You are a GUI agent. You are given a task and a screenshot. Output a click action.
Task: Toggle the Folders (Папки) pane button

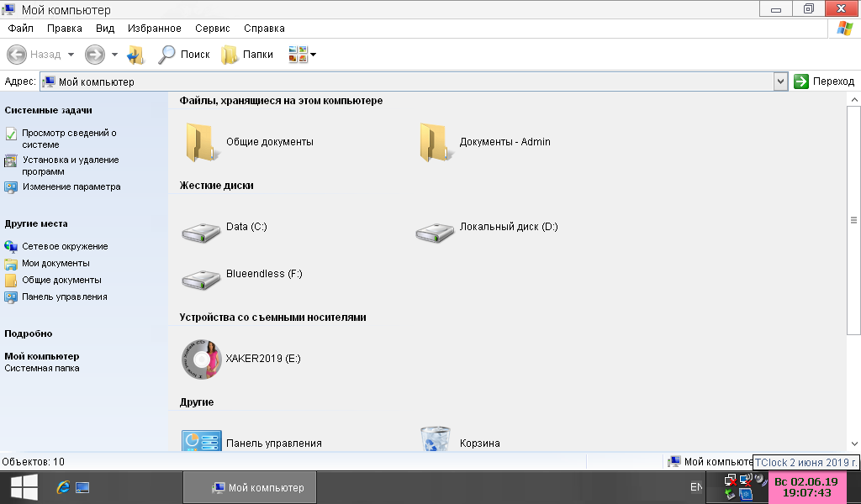(x=247, y=55)
